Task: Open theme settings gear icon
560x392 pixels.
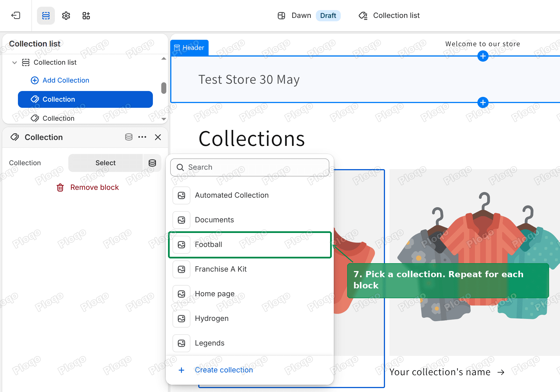Action: pos(66,15)
